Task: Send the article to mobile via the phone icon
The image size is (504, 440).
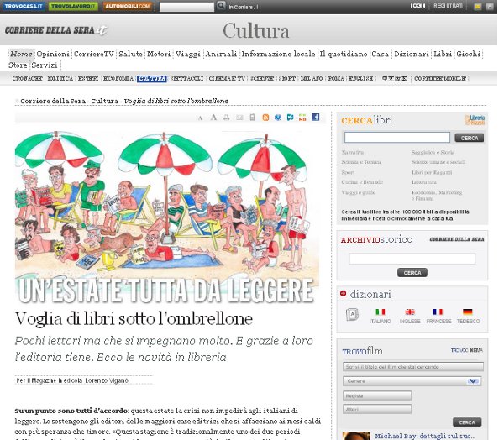Action: coord(253,118)
